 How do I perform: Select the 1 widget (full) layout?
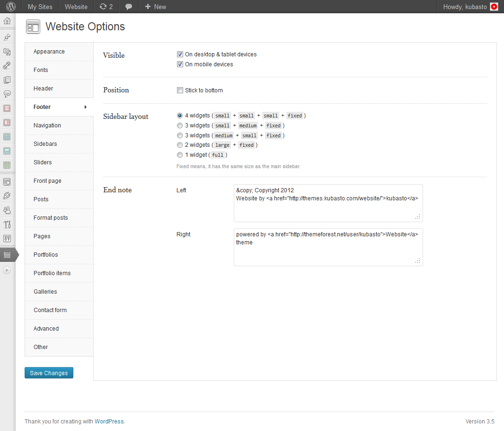point(180,155)
